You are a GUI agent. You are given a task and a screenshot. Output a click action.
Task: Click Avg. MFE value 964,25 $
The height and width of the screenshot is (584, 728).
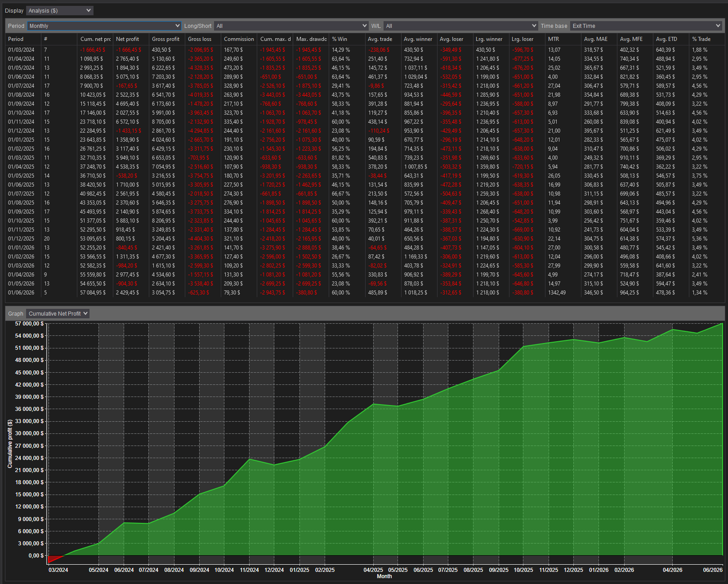point(630,293)
